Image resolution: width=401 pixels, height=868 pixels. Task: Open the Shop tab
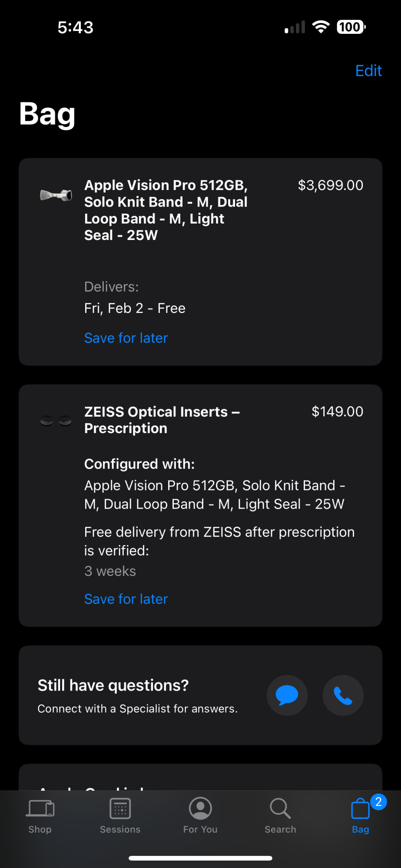click(x=40, y=816)
